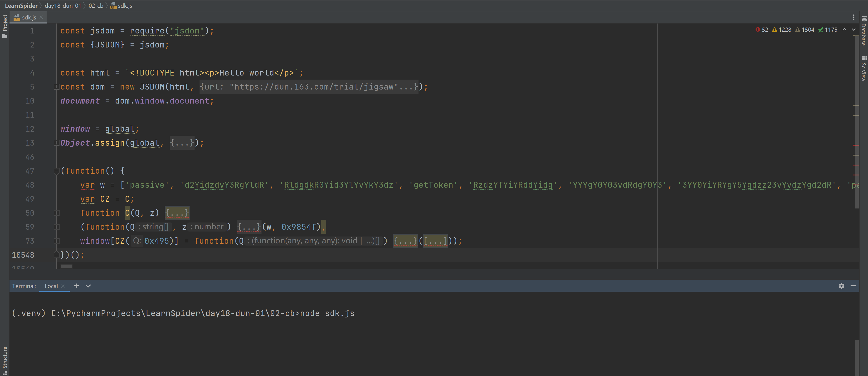868x376 pixels.
Task: Click the editor horizontal scrollbar thumb
Action: tap(66, 267)
